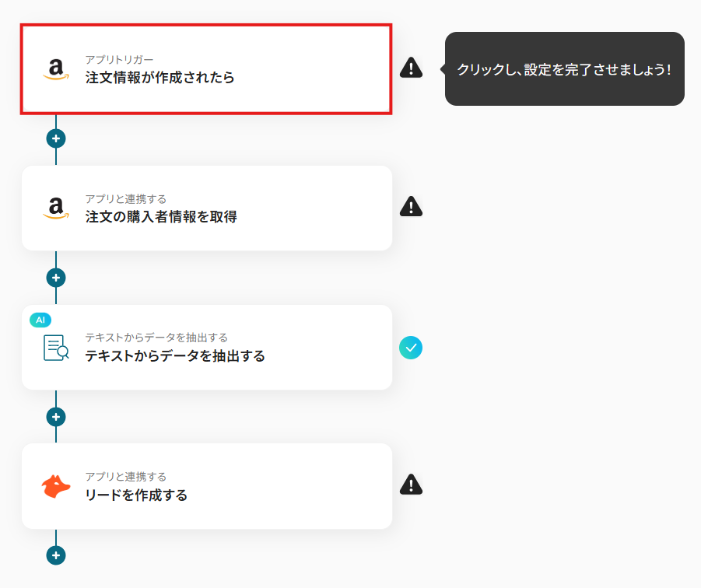Add a step after the text extraction card
This screenshot has height=588, width=701.
[x=56, y=417]
